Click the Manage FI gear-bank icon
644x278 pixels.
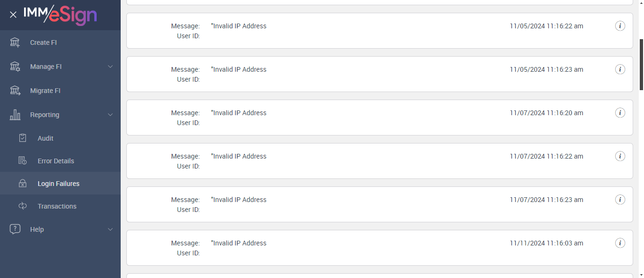click(x=15, y=67)
